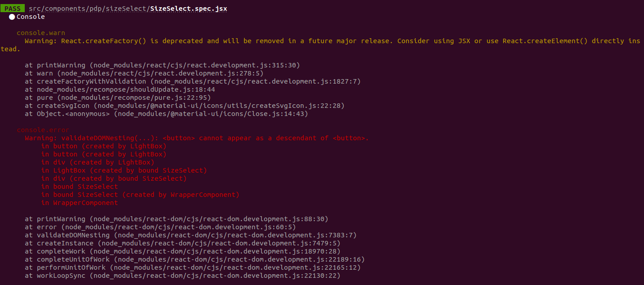Click the console.error label
The width and height of the screenshot is (644, 285).
[43, 130]
